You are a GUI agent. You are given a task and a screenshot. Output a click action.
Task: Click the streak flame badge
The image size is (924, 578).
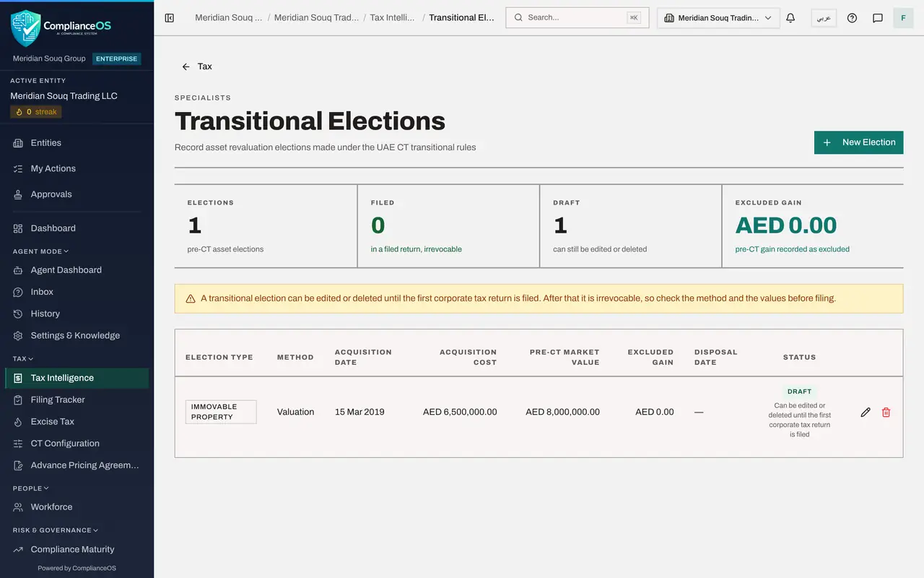click(x=36, y=112)
